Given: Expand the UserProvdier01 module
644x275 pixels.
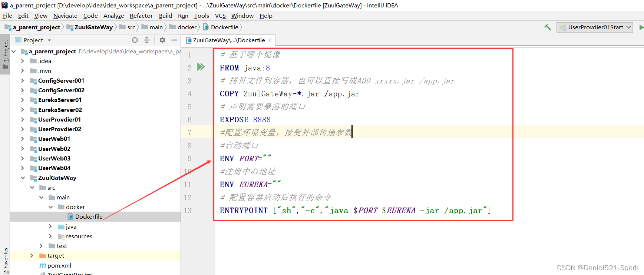Looking at the screenshot, I should click(x=23, y=119).
